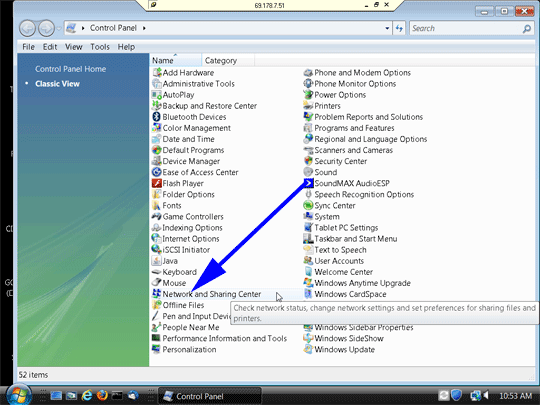Open Taskbar and Start Menu text
This screenshot has width=540, height=405.
click(356, 239)
